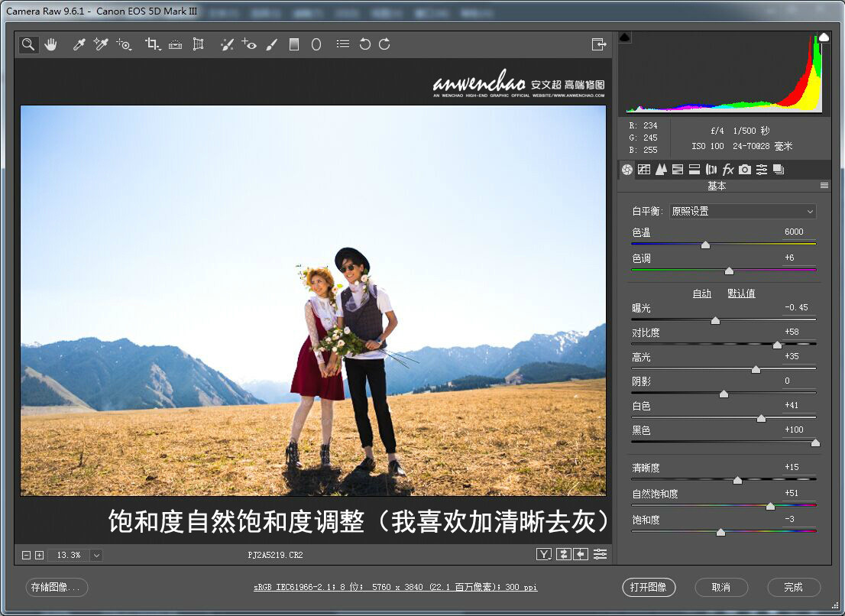Switch to the Camera Calibration panel tab
This screenshot has height=616, width=845.
click(745, 170)
